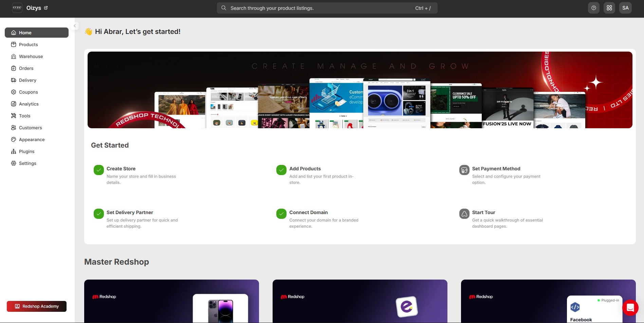Click the Coupons badge icon
Viewport: 644px width, 323px height.
[14, 92]
